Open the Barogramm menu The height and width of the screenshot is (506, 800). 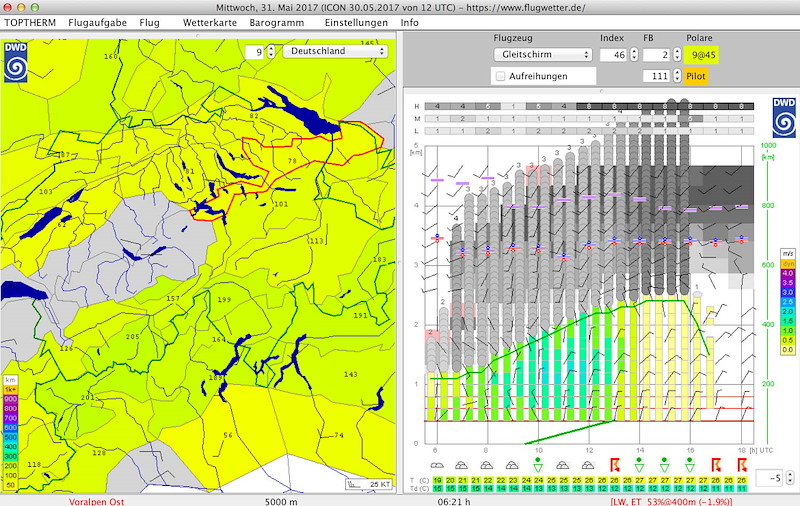click(x=277, y=22)
